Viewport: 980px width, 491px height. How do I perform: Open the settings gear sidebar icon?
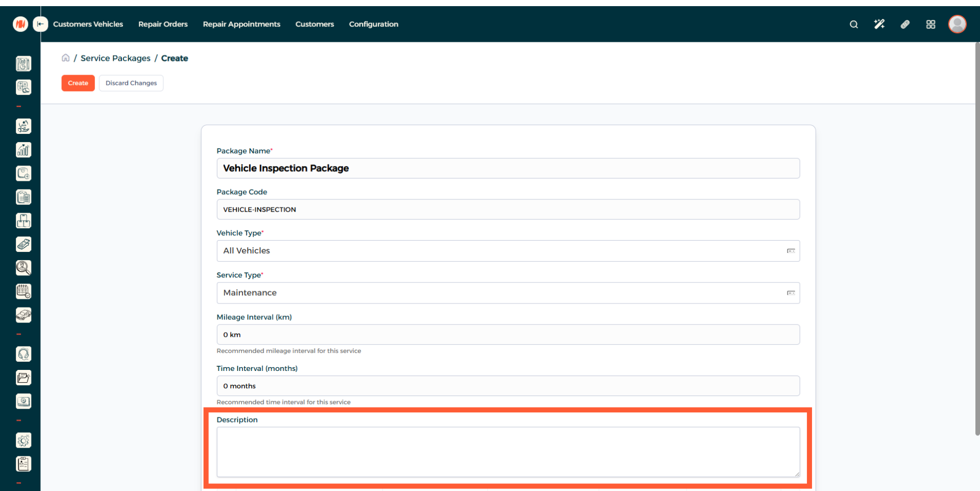(x=23, y=440)
